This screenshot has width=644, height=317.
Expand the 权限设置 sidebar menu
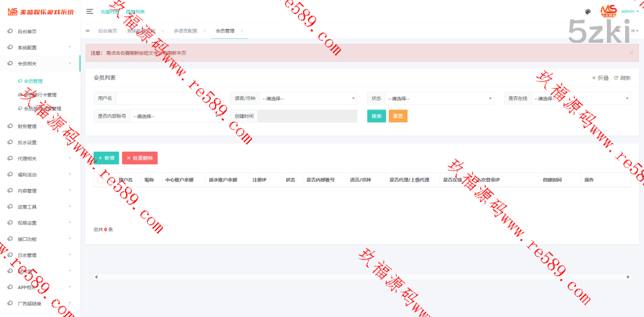coord(70,223)
